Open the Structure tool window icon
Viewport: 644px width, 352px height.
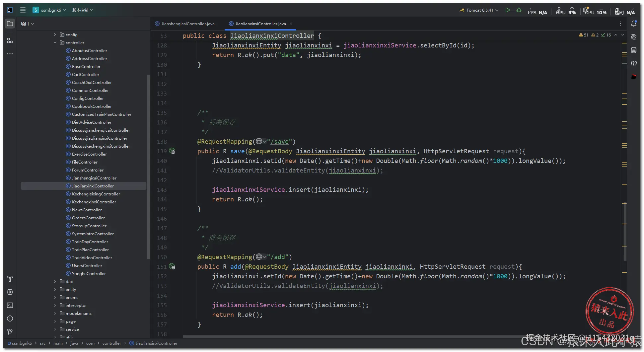click(x=10, y=40)
